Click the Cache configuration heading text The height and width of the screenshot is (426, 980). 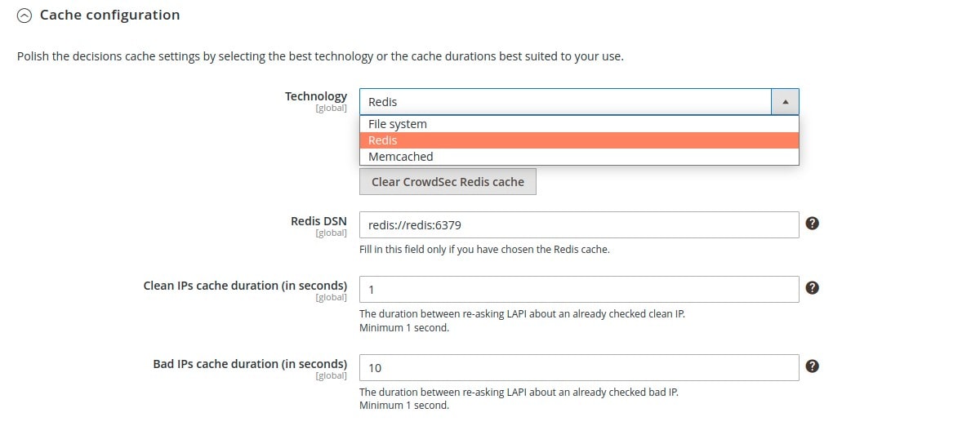coord(109,15)
